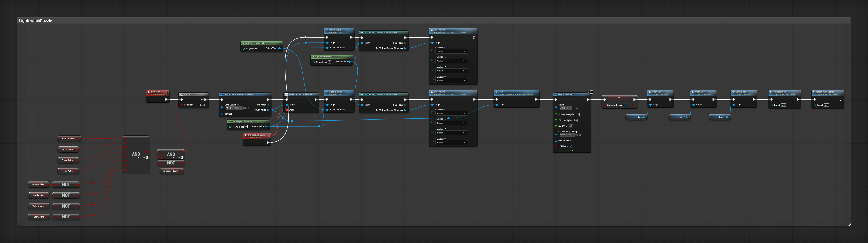Click the use-selected arrow beside SFX_Door
This screenshot has width=868, height=243.
[x=574, y=108]
